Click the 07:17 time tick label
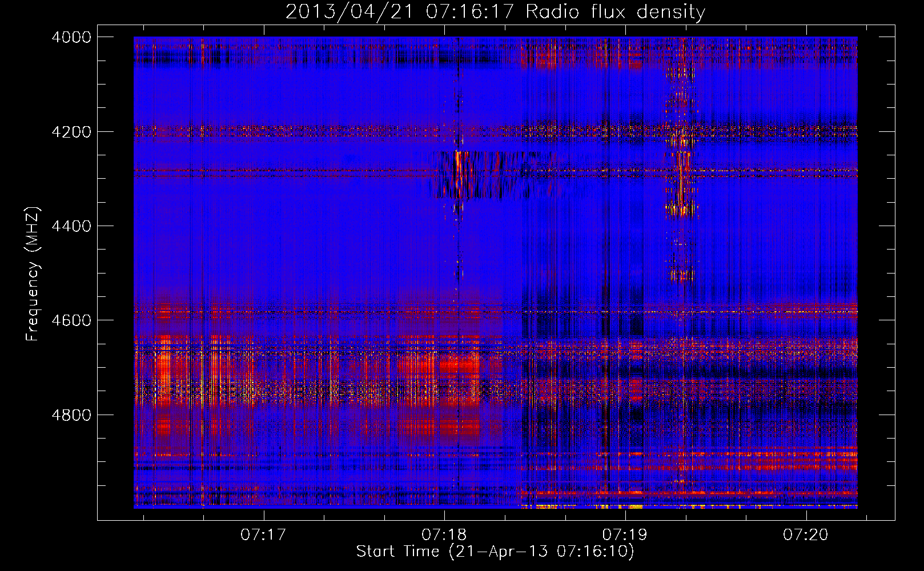This screenshot has height=571, width=924. 263,535
